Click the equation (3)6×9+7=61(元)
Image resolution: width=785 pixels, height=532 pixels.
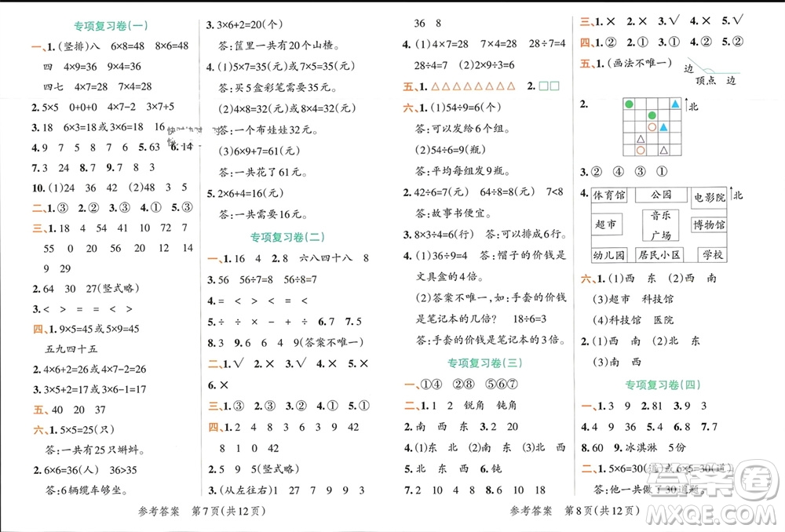[x=259, y=151]
